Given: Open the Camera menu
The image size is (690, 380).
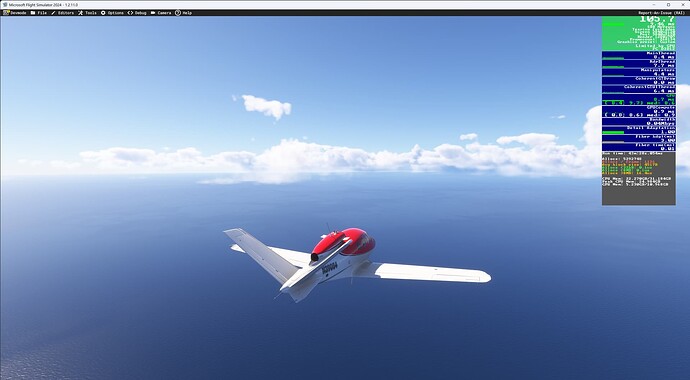Looking at the screenshot, I should coord(161,13).
